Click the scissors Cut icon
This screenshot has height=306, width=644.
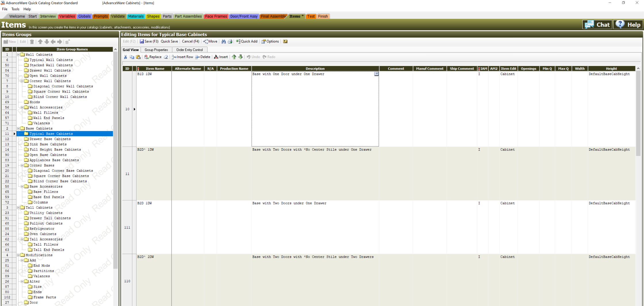click(126, 57)
